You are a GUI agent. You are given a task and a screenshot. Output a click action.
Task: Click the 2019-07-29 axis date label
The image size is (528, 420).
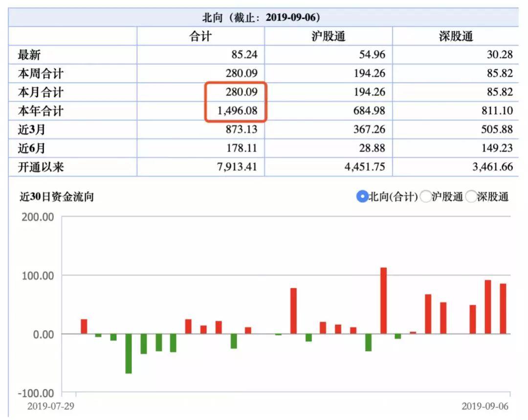click(50, 406)
